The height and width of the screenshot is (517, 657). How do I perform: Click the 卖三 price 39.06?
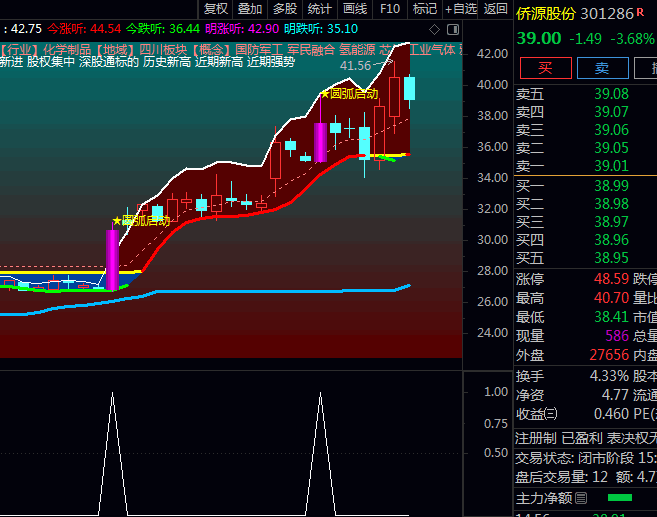[611, 130]
